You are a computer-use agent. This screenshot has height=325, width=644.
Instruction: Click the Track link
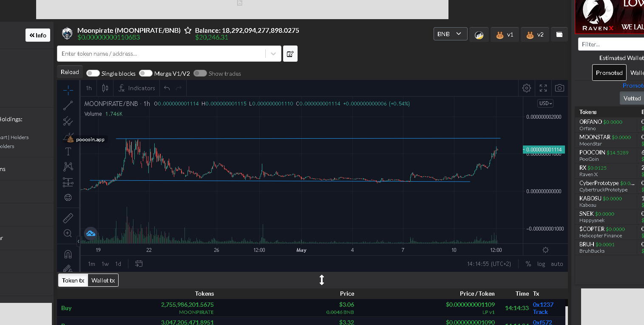(x=540, y=312)
